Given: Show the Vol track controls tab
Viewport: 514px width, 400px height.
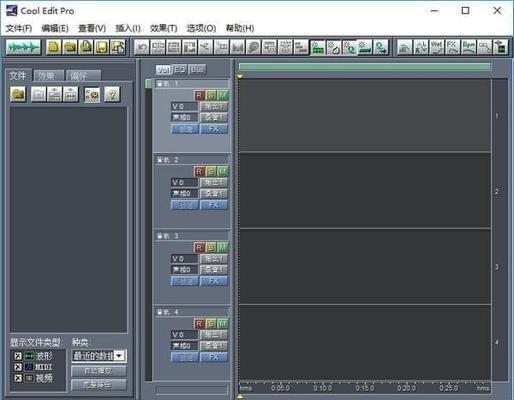Looking at the screenshot, I should [163, 70].
